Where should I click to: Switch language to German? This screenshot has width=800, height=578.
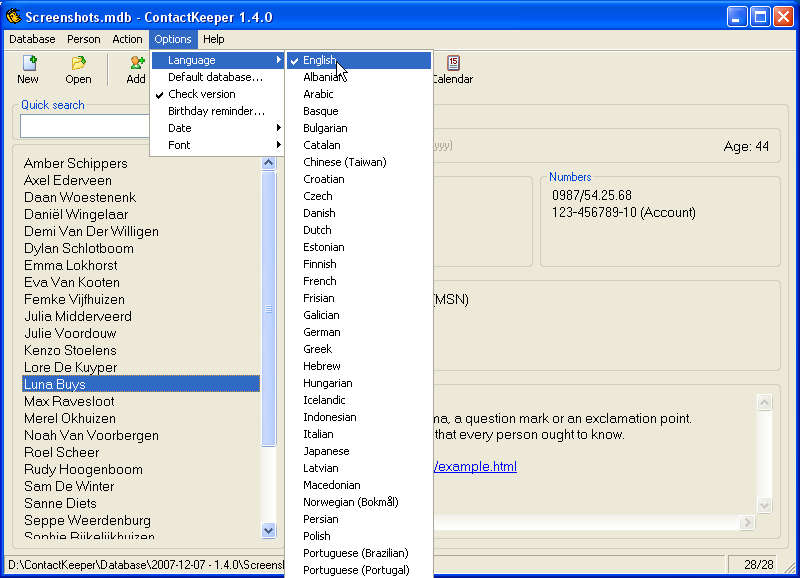click(x=359, y=332)
